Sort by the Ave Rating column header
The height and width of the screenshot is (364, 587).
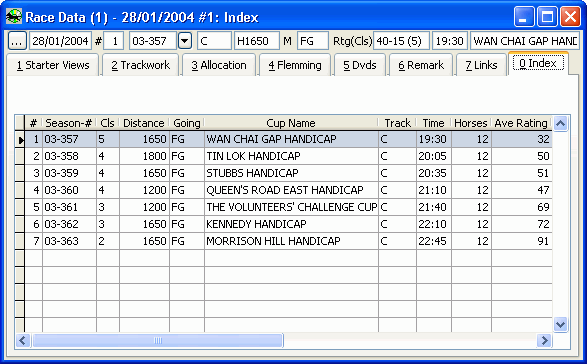[521, 123]
